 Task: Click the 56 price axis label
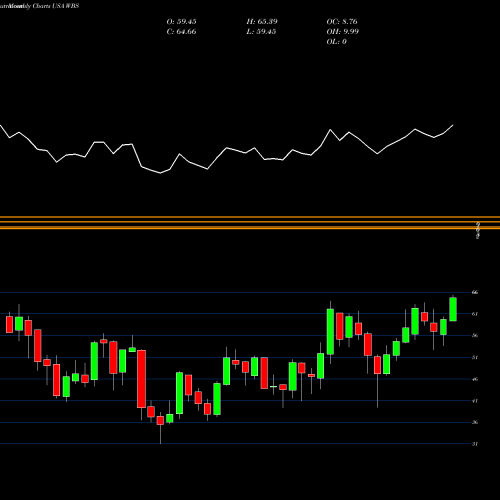tap(475, 336)
